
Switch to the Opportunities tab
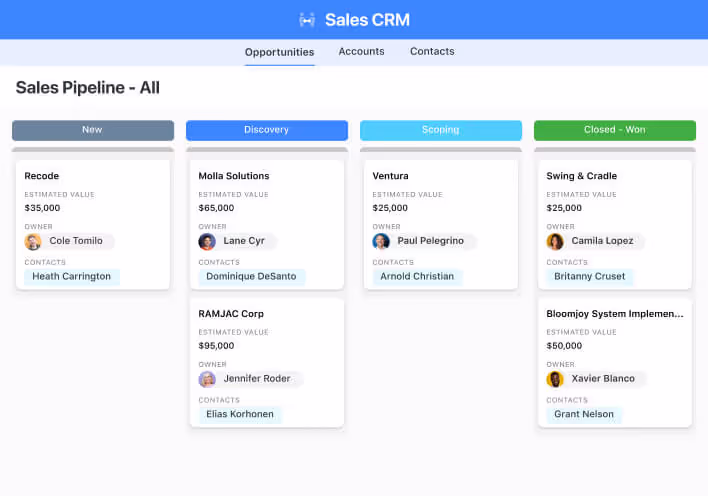tap(279, 52)
